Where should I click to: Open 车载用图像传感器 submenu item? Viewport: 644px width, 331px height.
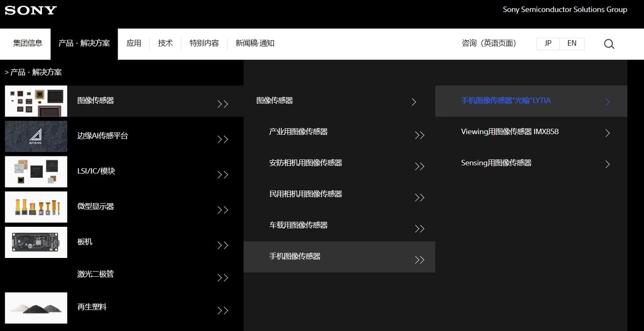point(298,225)
